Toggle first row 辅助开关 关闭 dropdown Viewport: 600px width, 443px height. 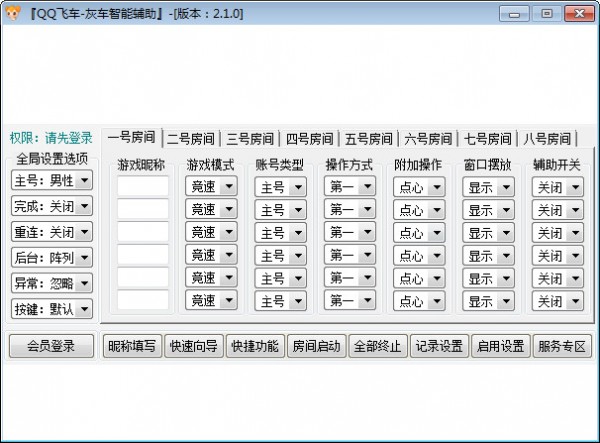click(x=558, y=187)
